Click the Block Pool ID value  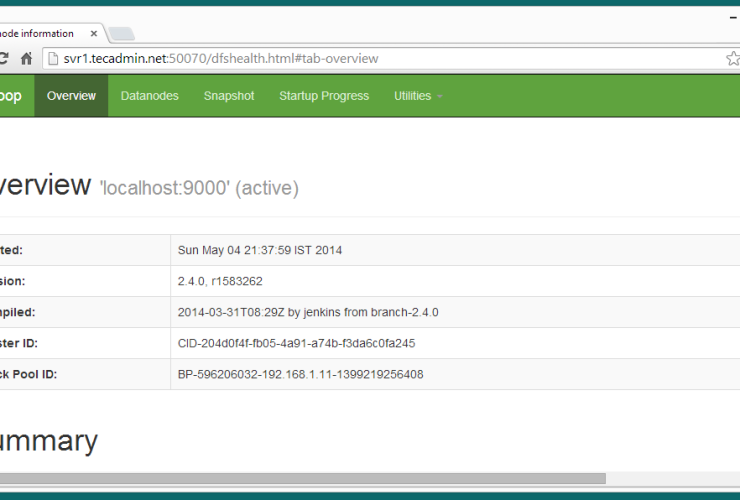pyautogui.click(x=300, y=374)
